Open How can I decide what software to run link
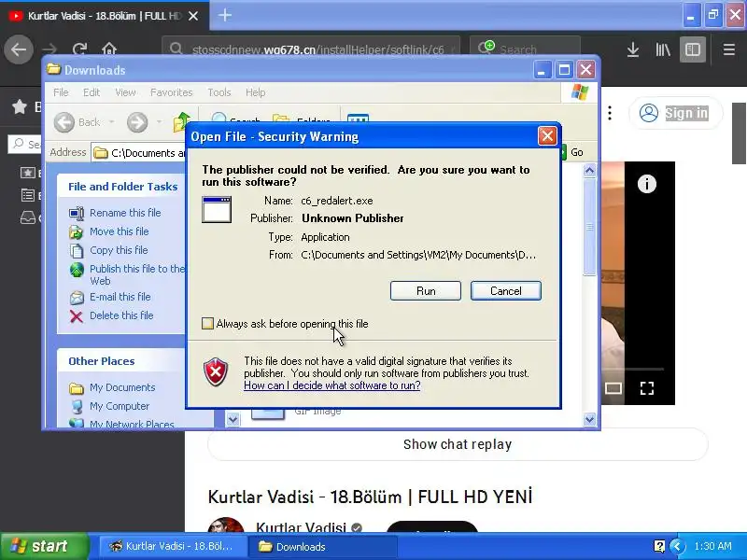This screenshot has width=747, height=560. pos(332,385)
